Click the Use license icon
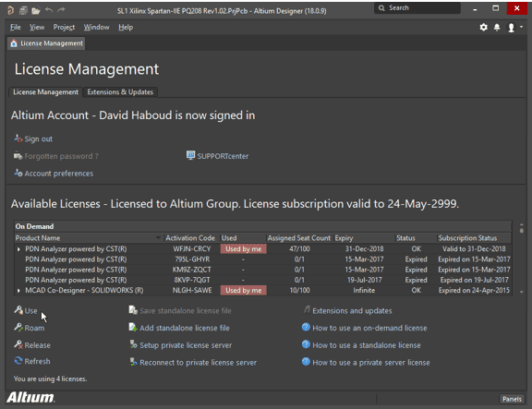Screen dimensions: 532x409 [18, 310]
